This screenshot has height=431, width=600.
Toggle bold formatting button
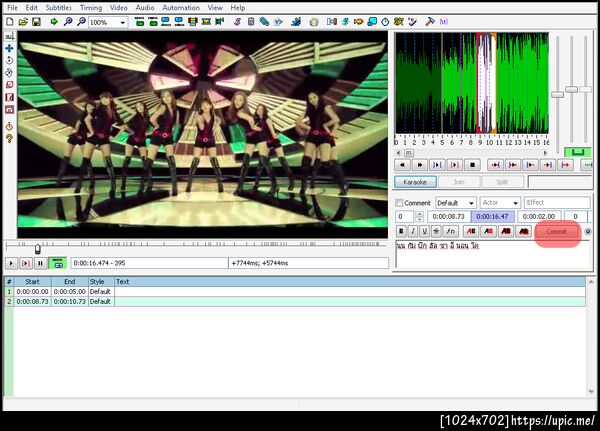click(x=401, y=231)
